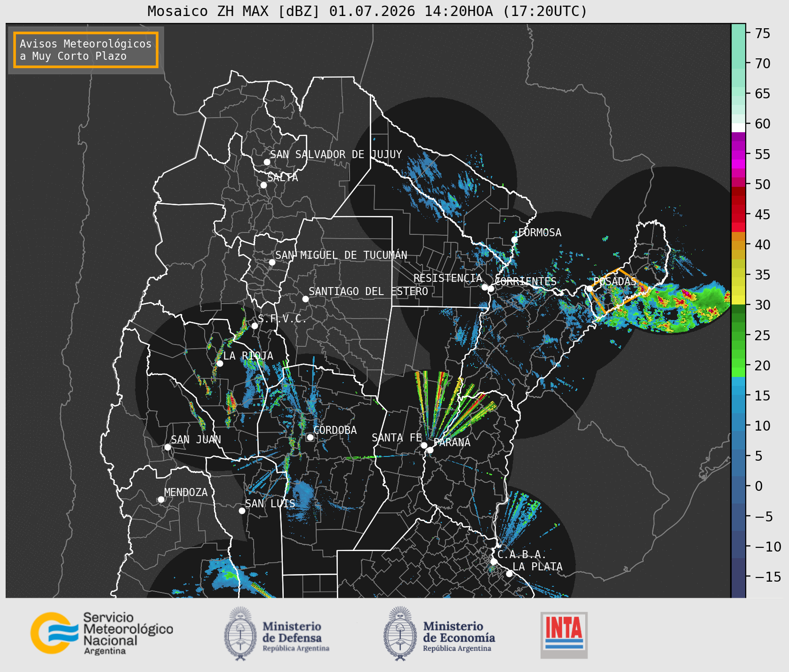Click the INTA logo

click(564, 635)
